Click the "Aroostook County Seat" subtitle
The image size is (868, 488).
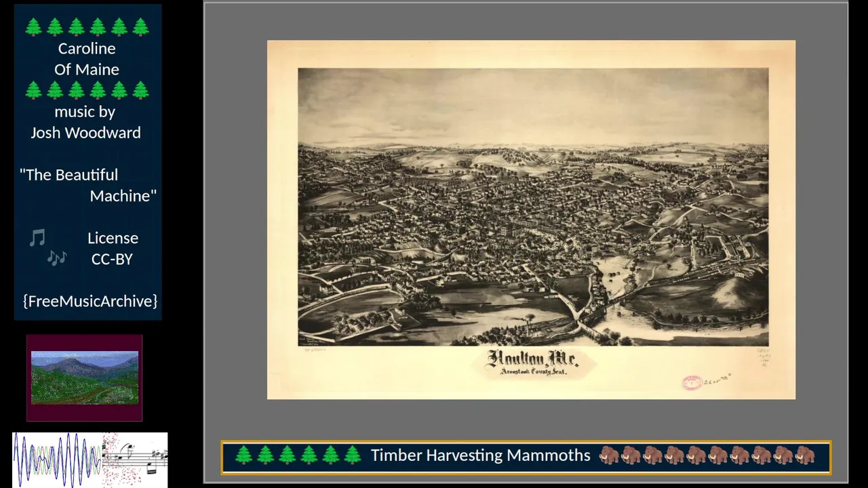[533, 372]
